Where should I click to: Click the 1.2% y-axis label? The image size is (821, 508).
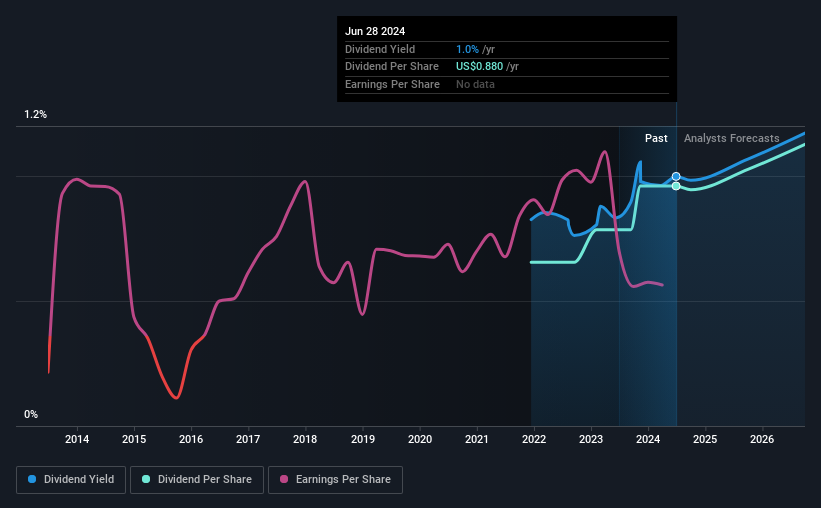point(36,115)
